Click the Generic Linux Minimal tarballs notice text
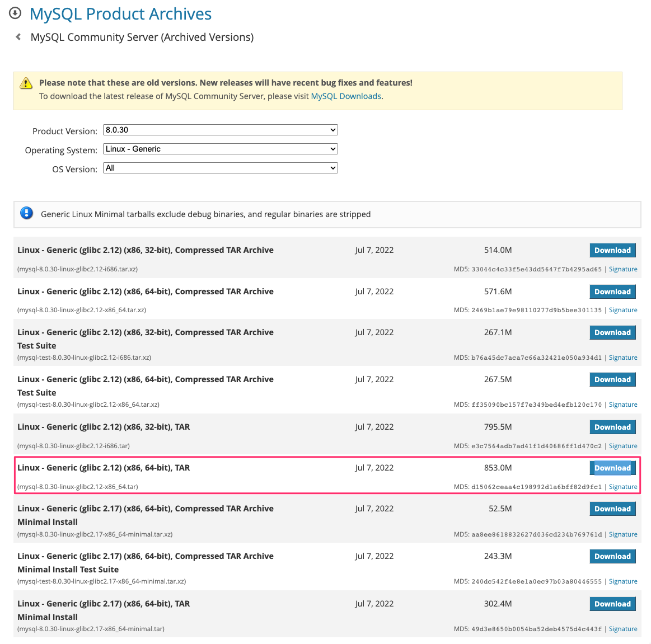Image resolution: width=651 pixels, height=644 pixels. tap(205, 214)
